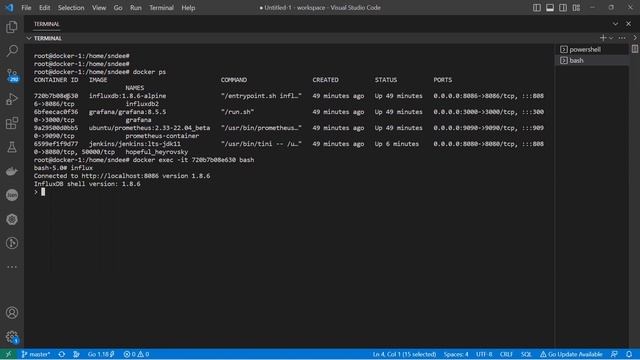640x360 pixels.
Task: Open the Help menu
Action: (188, 7)
